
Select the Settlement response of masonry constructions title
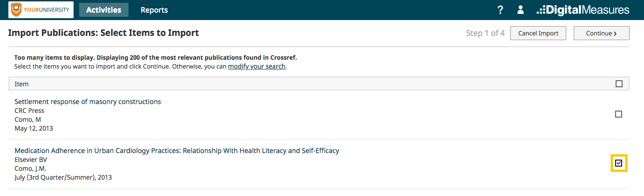click(88, 102)
